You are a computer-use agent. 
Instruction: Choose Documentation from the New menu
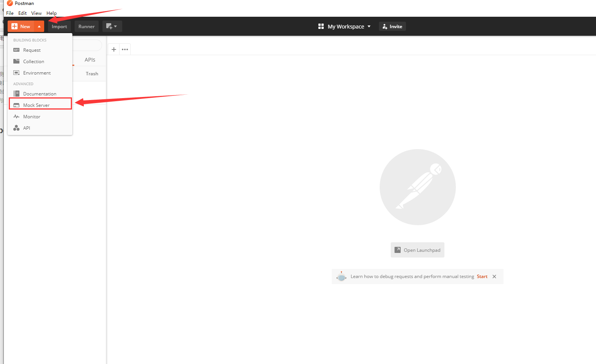[40, 94]
